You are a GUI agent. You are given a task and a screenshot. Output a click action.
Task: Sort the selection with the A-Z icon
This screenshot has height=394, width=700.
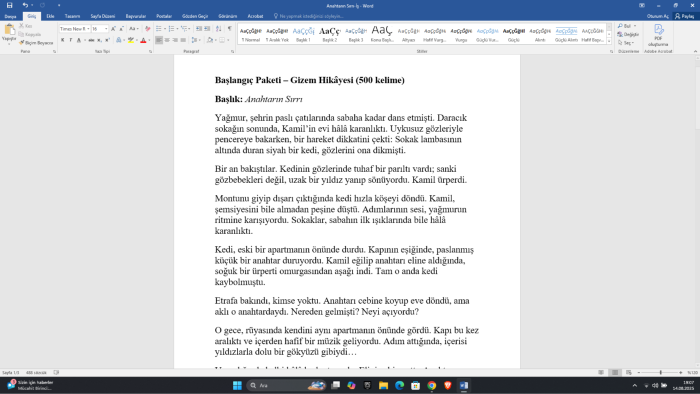(x=218, y=29)
